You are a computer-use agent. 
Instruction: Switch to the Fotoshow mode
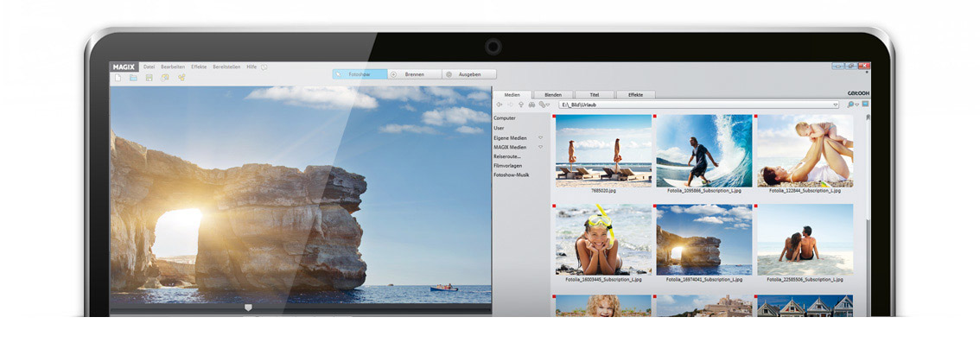pos(359,74)
